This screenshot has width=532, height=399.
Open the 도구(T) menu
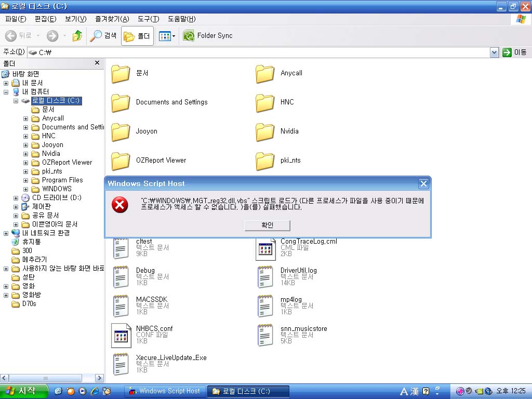pyautogui.click(x=148, y=19)
